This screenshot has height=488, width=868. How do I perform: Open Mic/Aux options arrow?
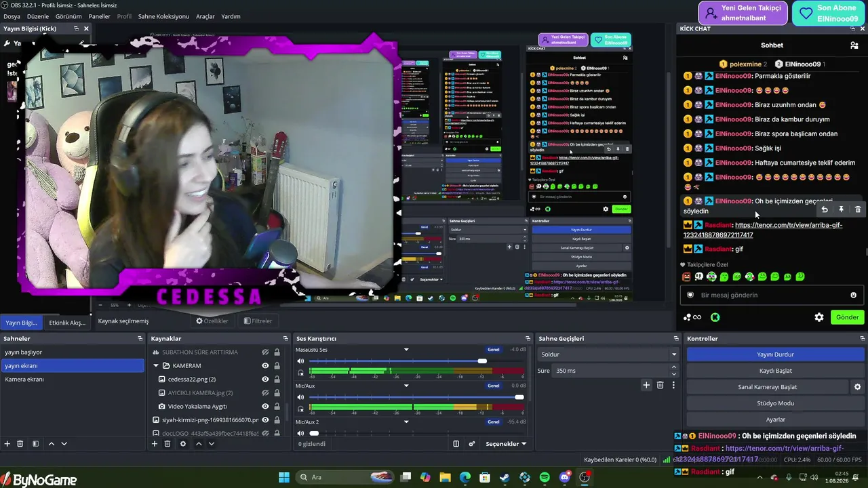tap(406, 386)
